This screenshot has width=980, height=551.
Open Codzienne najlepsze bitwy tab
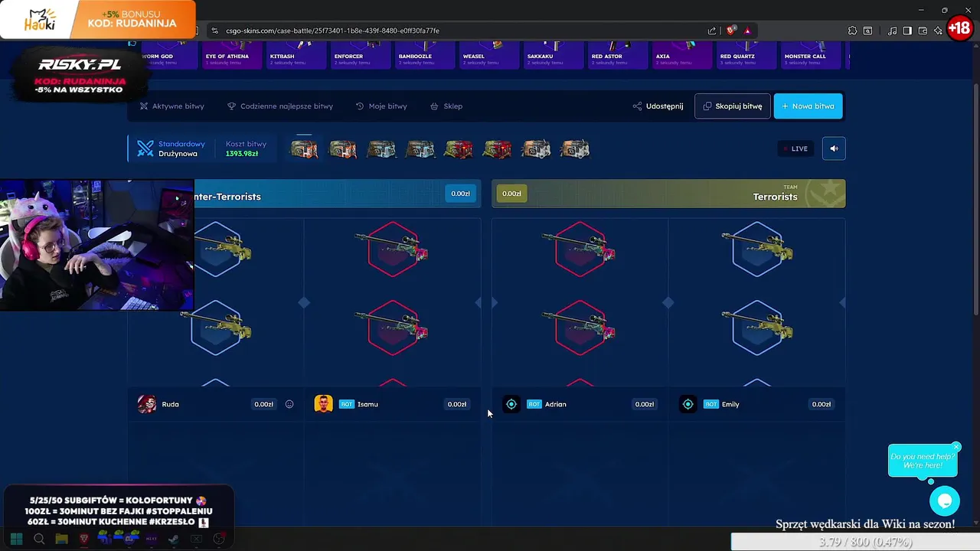point(280,106)
